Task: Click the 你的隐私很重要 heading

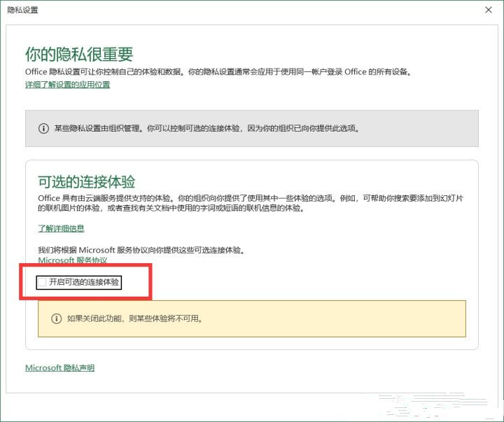Action: (x=78, y=54)
